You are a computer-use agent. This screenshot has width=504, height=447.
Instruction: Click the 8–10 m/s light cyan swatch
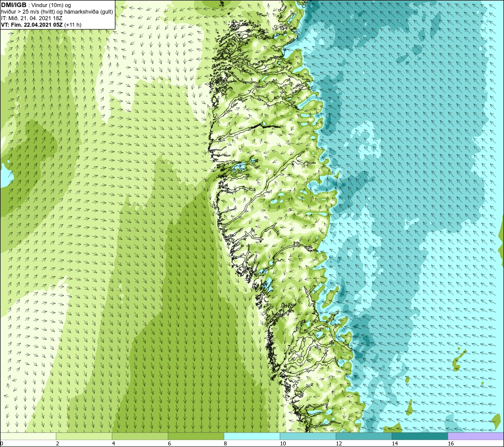[x=252, y=436]
